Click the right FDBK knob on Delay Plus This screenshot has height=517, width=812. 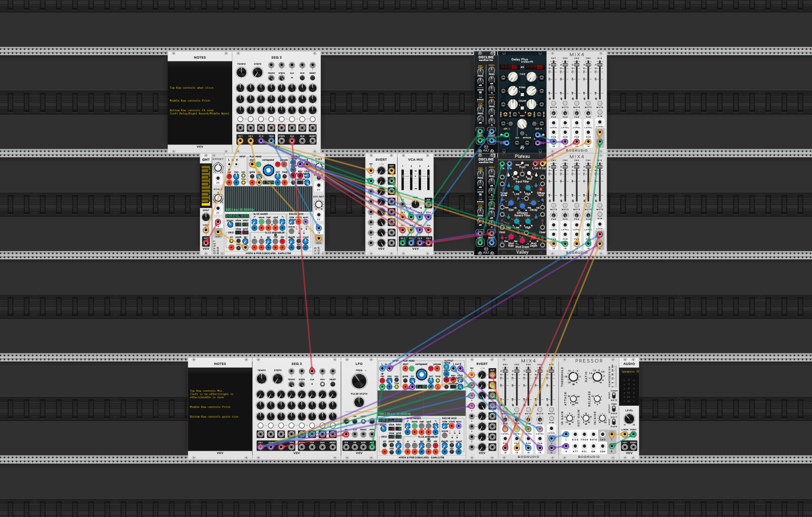(531, 91)
